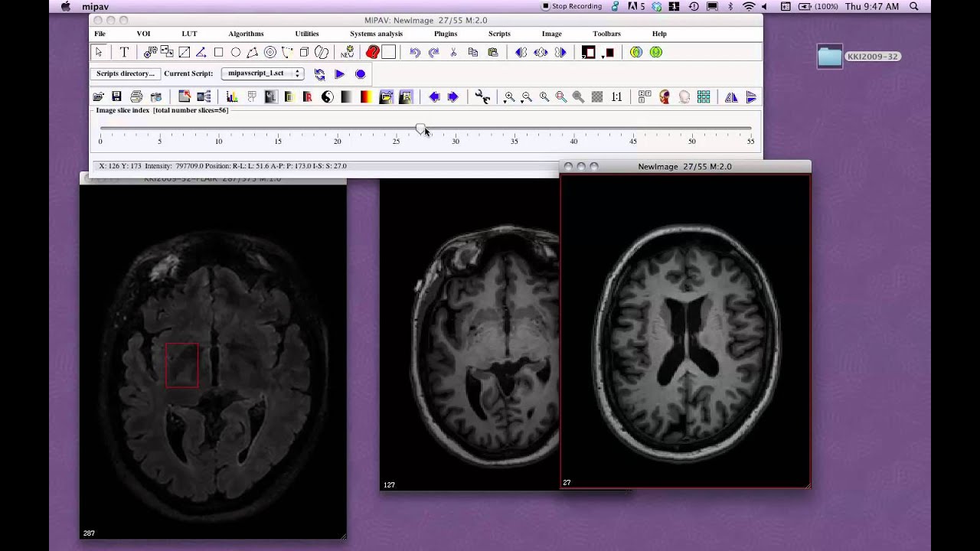
Task: Toggle the checkerboard display icon
Action: point(597,96)
